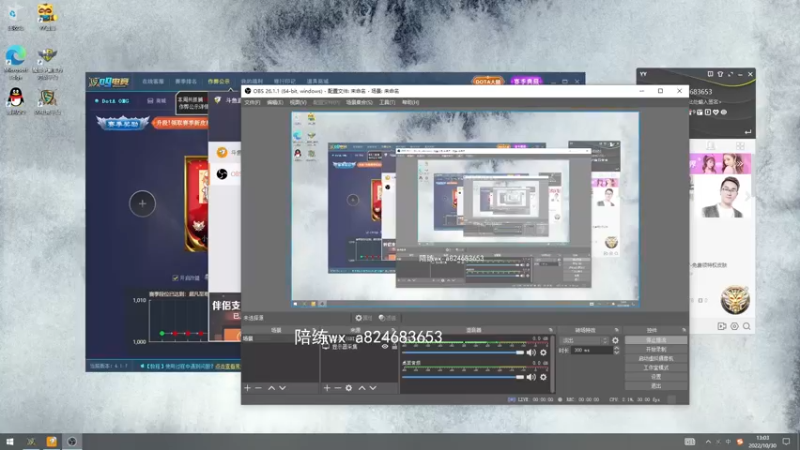Screen dimensions: 800x450
Task: Enable 工作室模式 in OBS controls
Action: tap(656, 368)
